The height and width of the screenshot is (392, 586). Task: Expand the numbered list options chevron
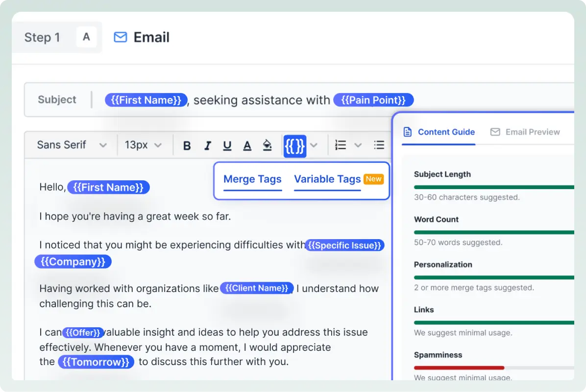tap(358, 145)
